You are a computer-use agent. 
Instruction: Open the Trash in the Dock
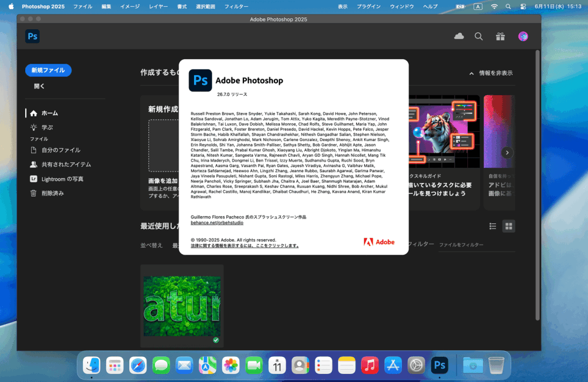tap(496, 365)
